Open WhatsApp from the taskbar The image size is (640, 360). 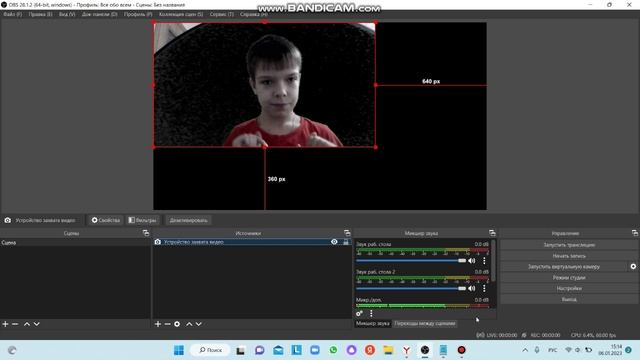click(333, 350)
